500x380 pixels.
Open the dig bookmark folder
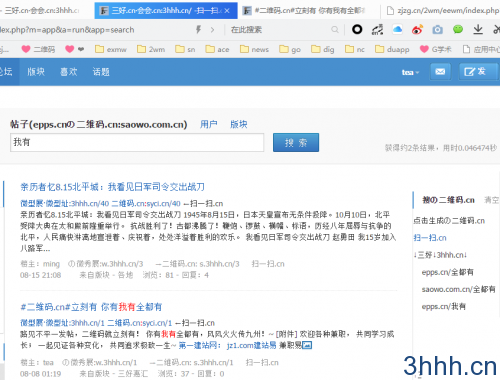pyautogui.click(x=323, y=49)
